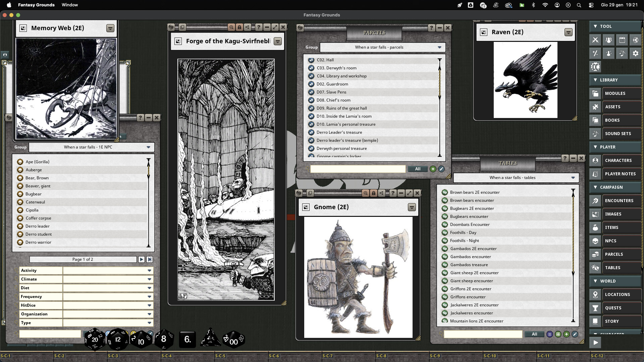Roll the black d20 die
Screen dimensions: 644x362
click(x=95, y=339)
